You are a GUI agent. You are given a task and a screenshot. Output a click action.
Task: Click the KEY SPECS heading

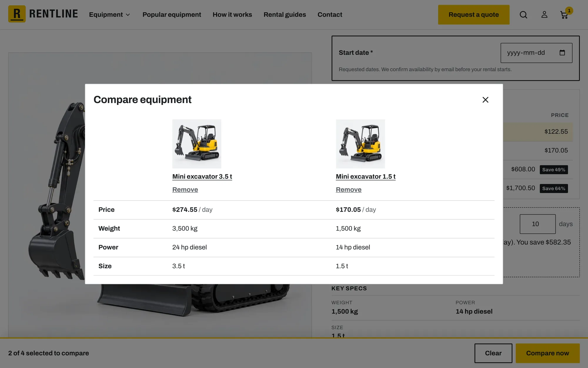[349, 289]
